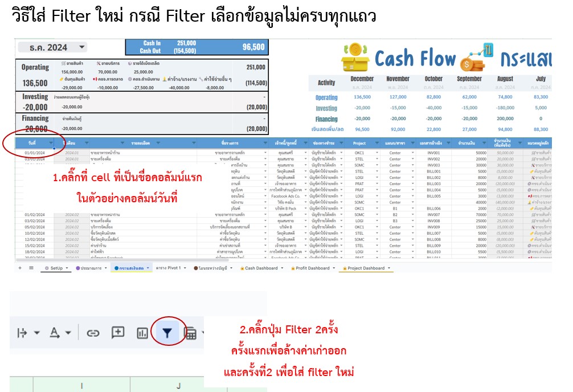Open filter dropdown on วันที่ column header
573x392 pixels.
point(51,142)
